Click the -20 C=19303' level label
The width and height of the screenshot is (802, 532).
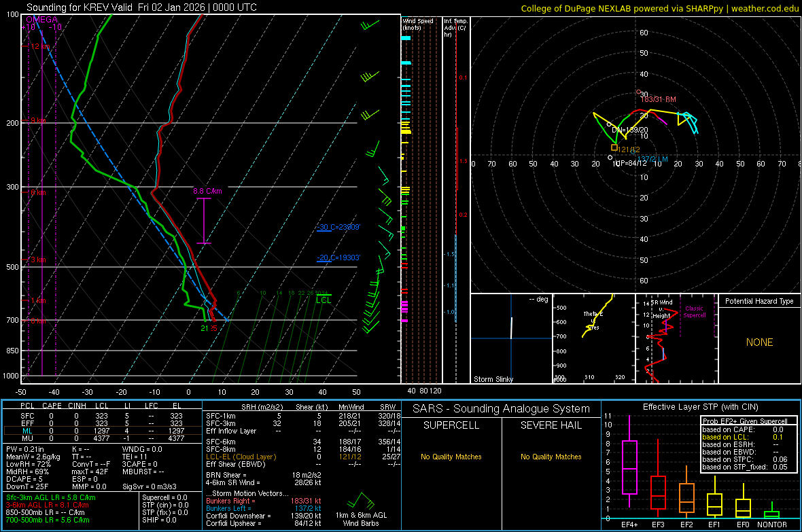(338, 258)
